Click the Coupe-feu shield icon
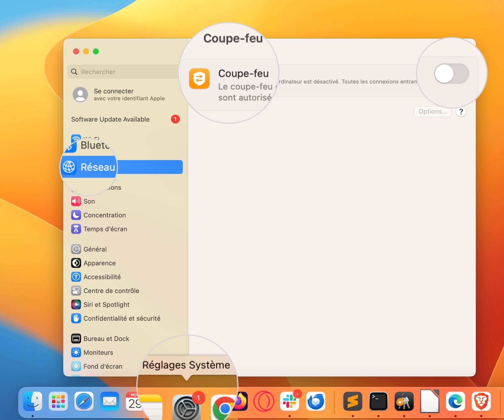The height and width of the screenshot is (420, 504). click(x=199, y=79)
